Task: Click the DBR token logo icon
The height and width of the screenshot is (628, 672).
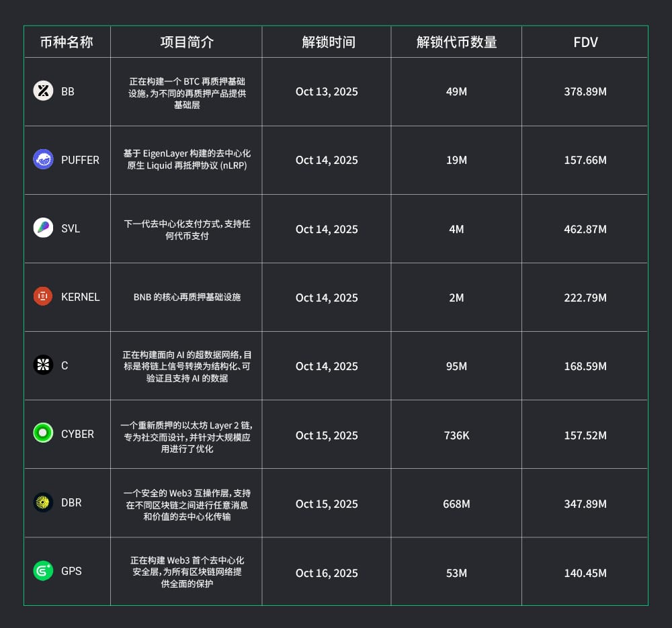Action: [43, 502]
